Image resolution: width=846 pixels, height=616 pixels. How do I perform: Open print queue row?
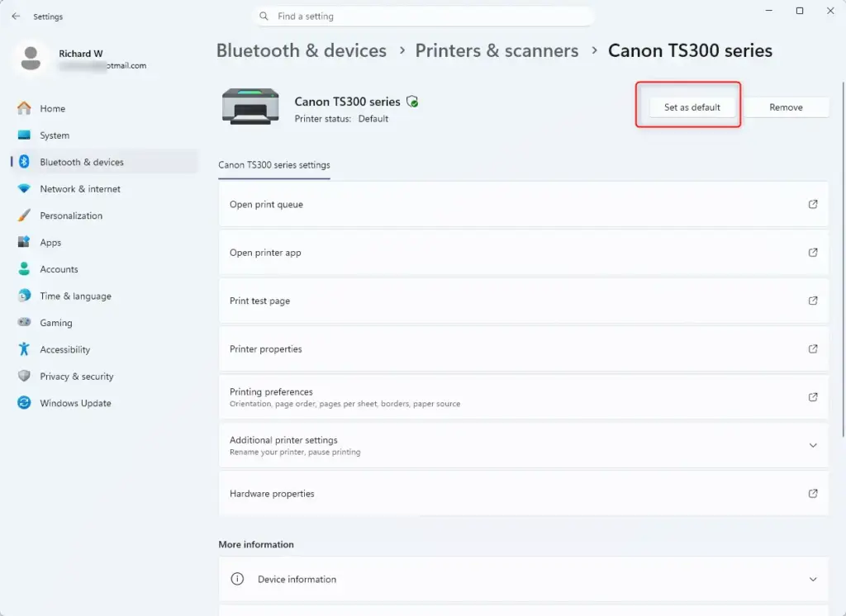pyautogui.click(x=523, y=204)
